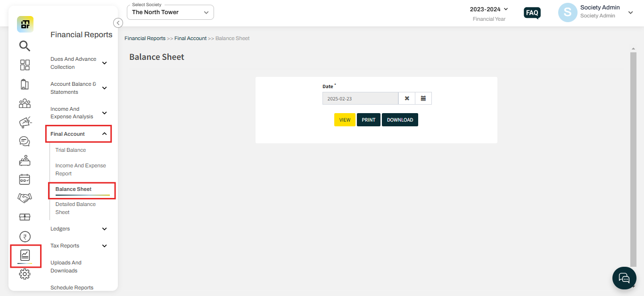The image size is (644, 296).
Task: Open the helpdesk desk icon
Action: [25, 161]
